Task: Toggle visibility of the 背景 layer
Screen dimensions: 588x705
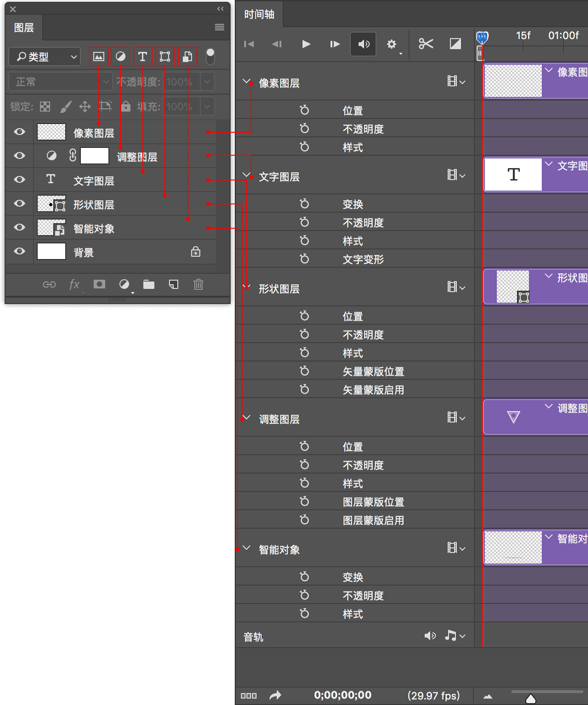Action: (19, 251)
